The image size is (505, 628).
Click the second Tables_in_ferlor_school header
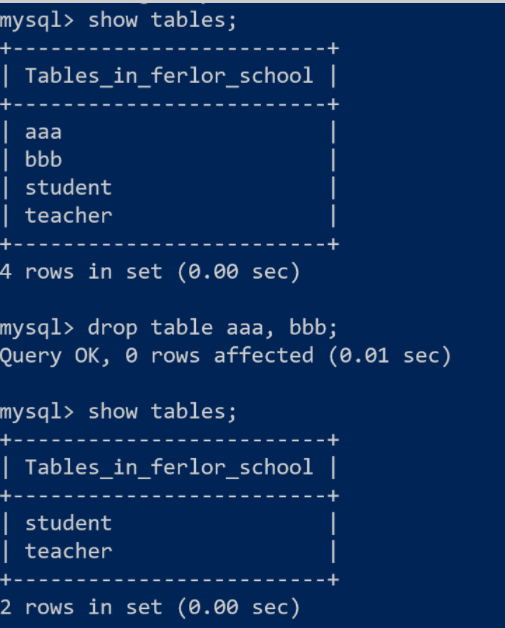pos(169,467)
